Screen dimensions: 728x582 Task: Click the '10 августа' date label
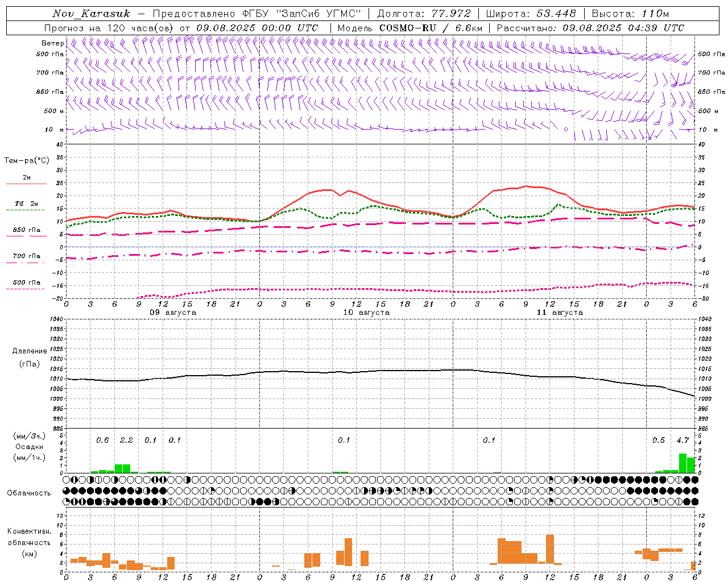pyautogui.click(x=366, y=313)
